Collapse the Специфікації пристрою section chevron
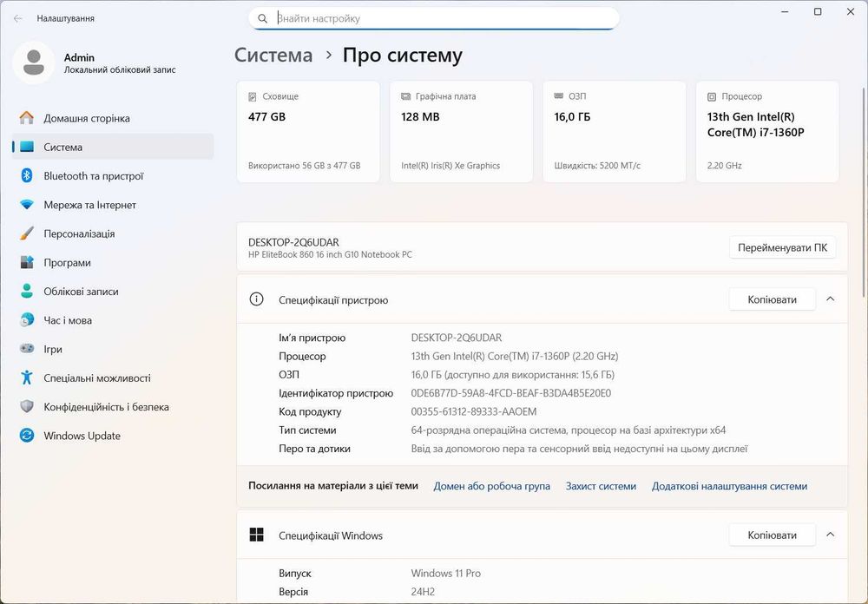 [x=830, y=299]
